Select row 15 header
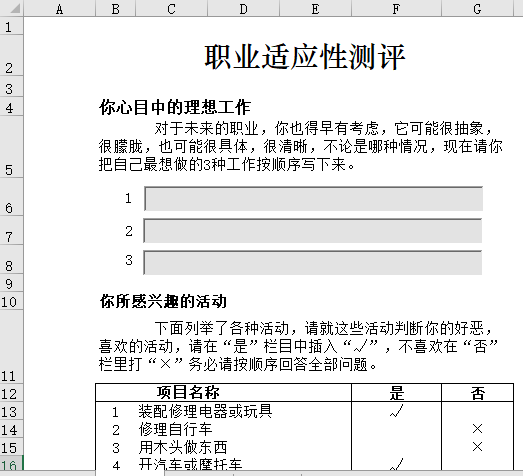Screen dimensions: 523x476 [x=12, y=447]
